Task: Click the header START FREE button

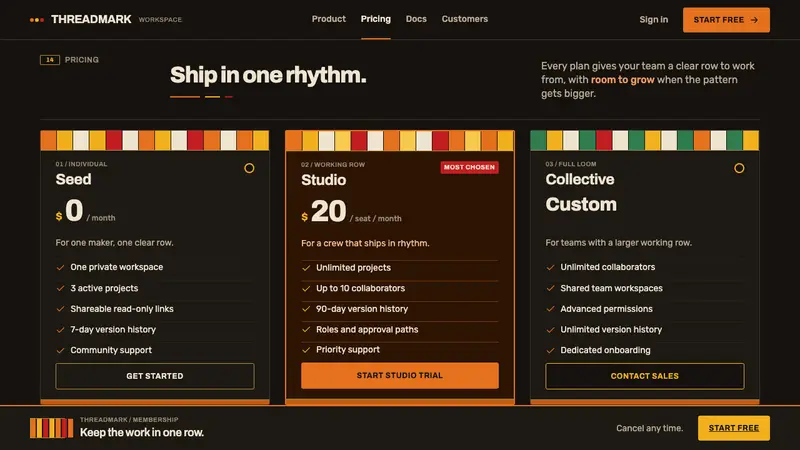Action: 726,20
